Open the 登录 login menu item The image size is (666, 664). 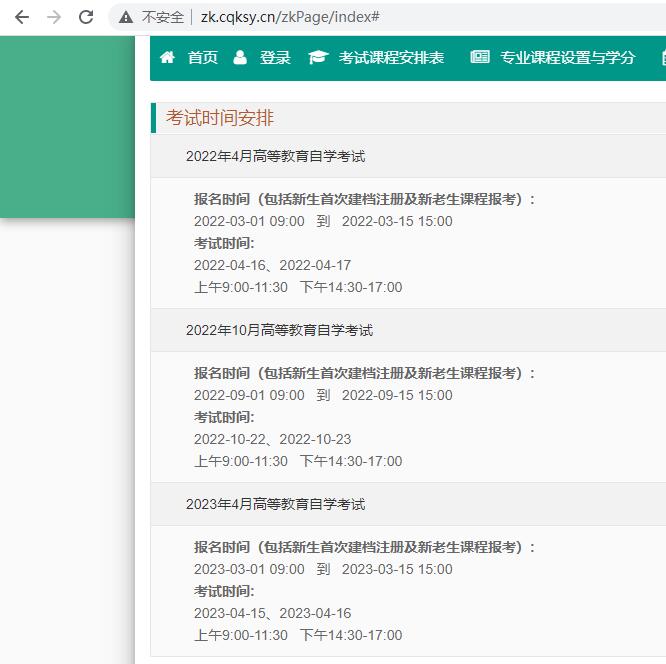coord(275,57)
